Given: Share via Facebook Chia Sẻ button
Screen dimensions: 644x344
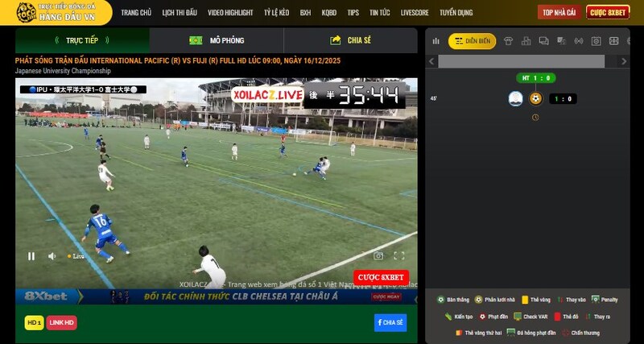Looking at the screenshot, I should pos(390,322).
